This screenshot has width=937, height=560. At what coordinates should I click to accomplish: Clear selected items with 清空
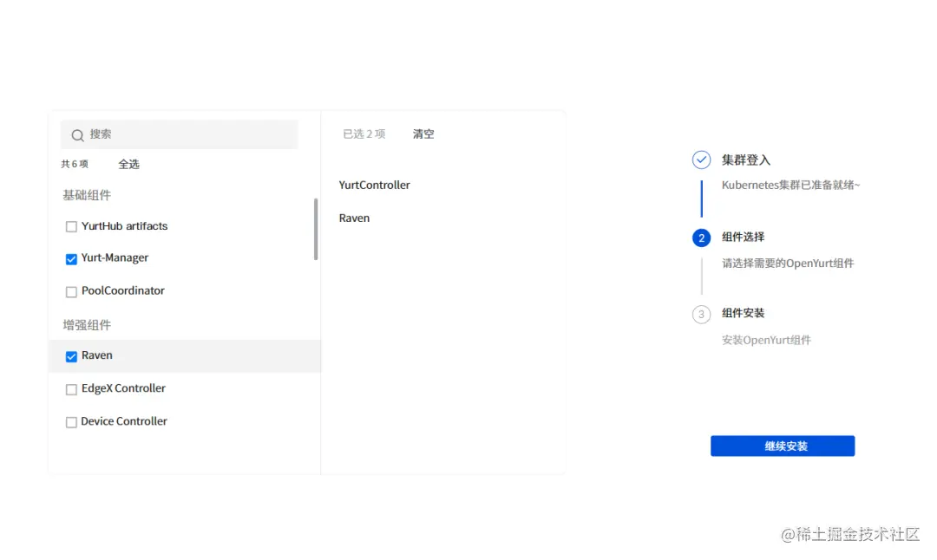pyautogui.click(x=423, y=134)
